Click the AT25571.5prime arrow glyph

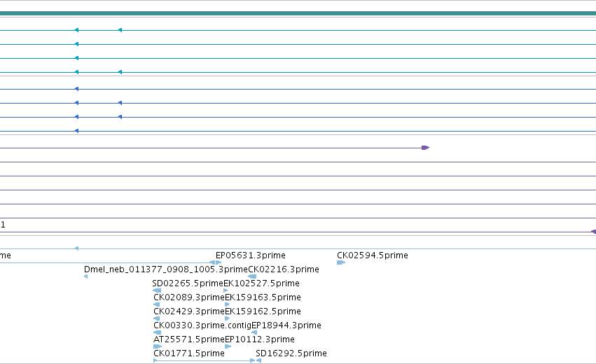(x=158, y=346)
